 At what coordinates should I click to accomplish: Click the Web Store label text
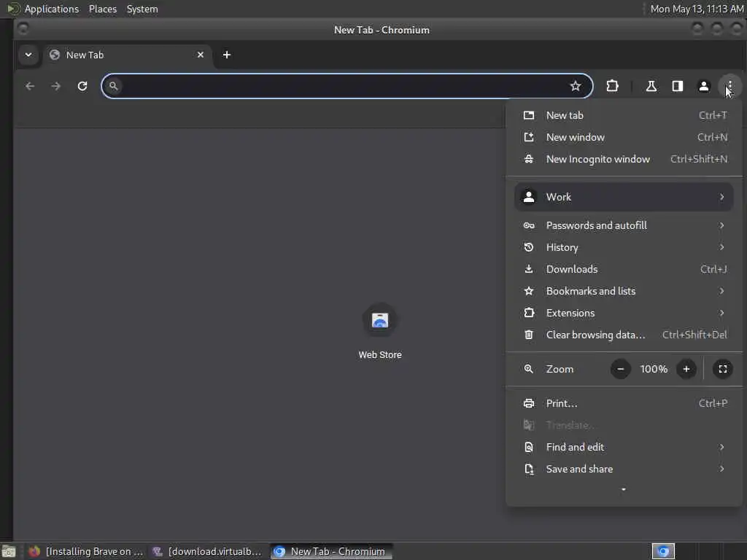[x=379, y=355]
